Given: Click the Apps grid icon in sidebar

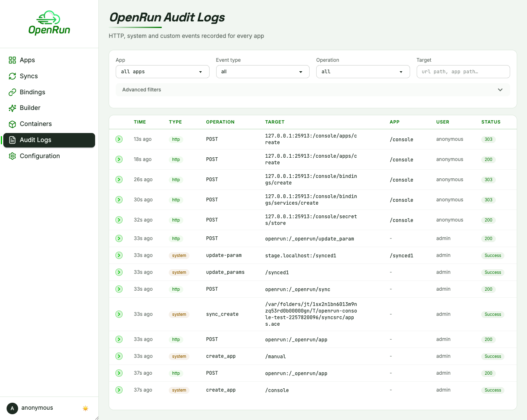Looking at the screenshot, I should point(12,60).
